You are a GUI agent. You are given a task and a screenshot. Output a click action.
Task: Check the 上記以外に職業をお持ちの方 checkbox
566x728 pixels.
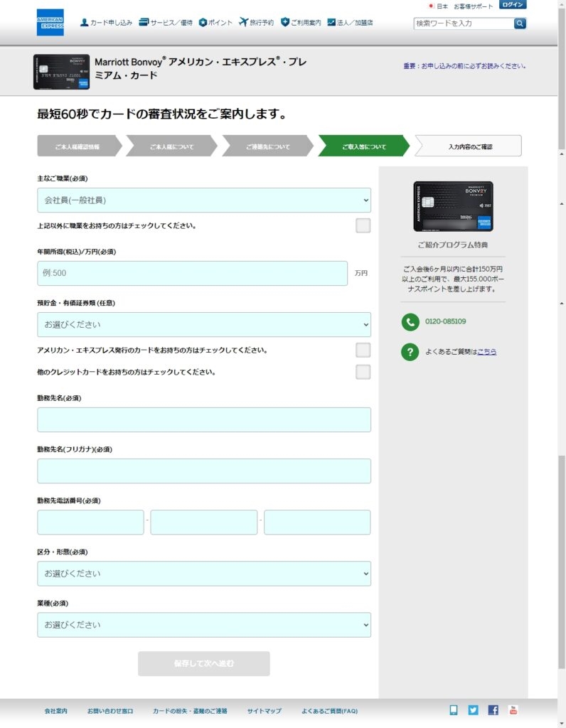pos(363,225)
